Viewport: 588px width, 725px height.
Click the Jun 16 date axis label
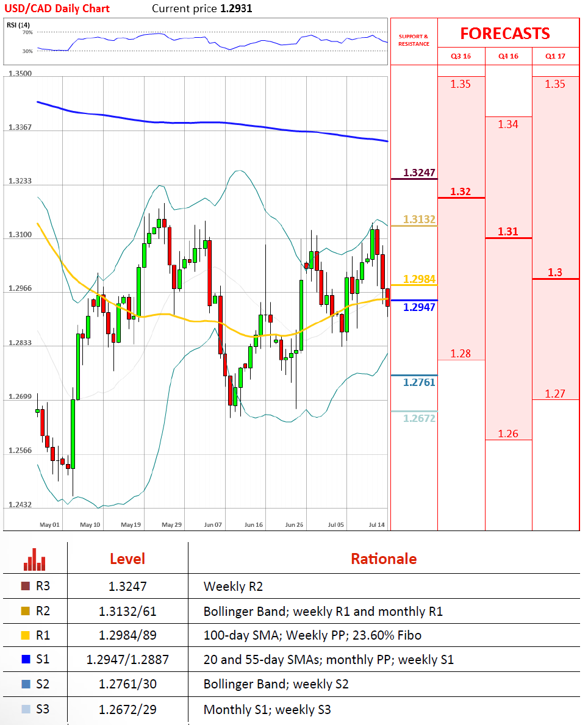253,524
